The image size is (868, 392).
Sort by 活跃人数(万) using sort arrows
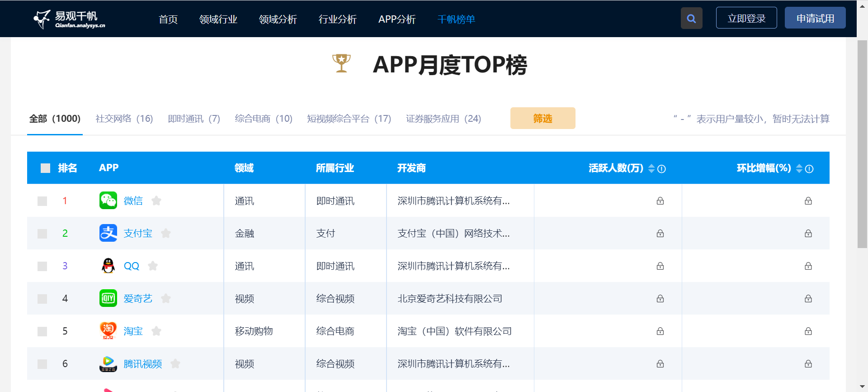pyautogui.click(x=651, y=168)
